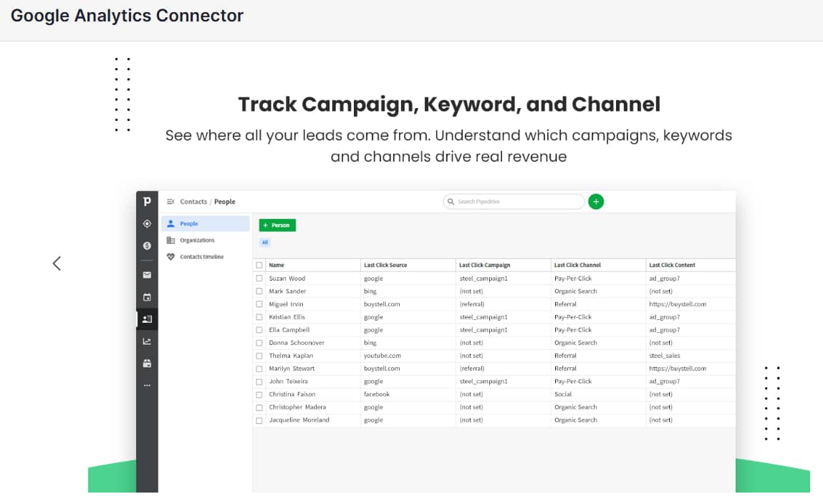Check the row checkbox for Kristian Ellis

259,316
